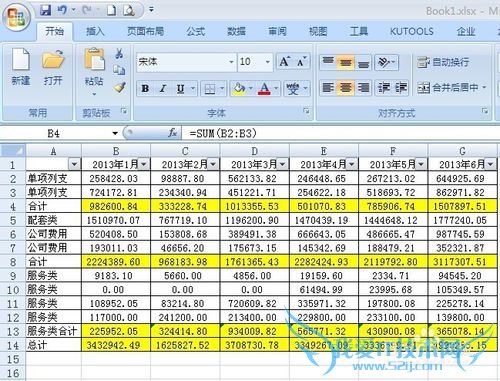
Task: Open 对齐方式 alignment dialog launcher
Action: (x=485, y=111)
